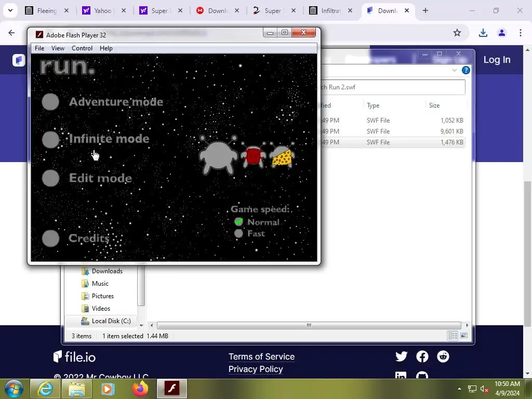Set game speed to Fast
The image size is (532, 399).
238,233
